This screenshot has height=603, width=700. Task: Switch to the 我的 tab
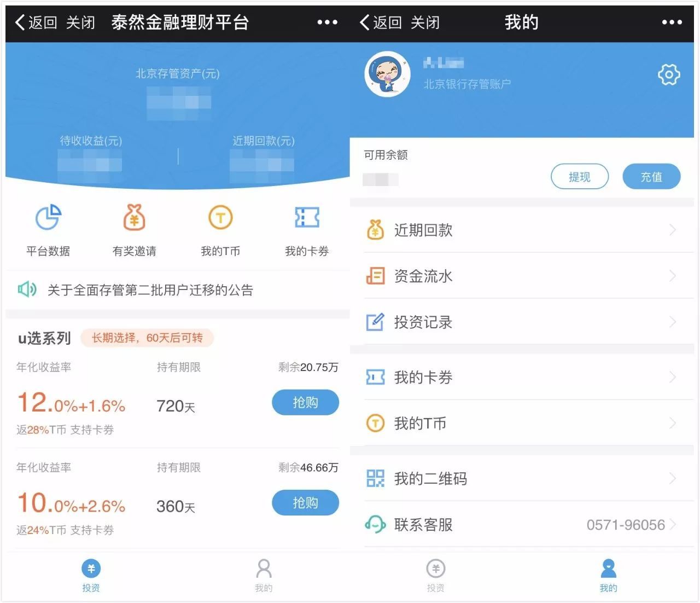click(x=608, y=575)
